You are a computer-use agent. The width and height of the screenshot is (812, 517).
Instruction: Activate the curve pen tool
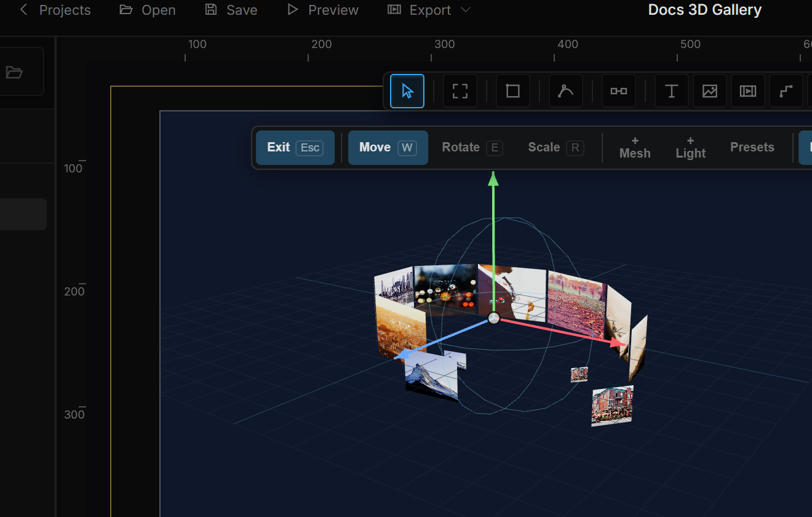point(566,91)
